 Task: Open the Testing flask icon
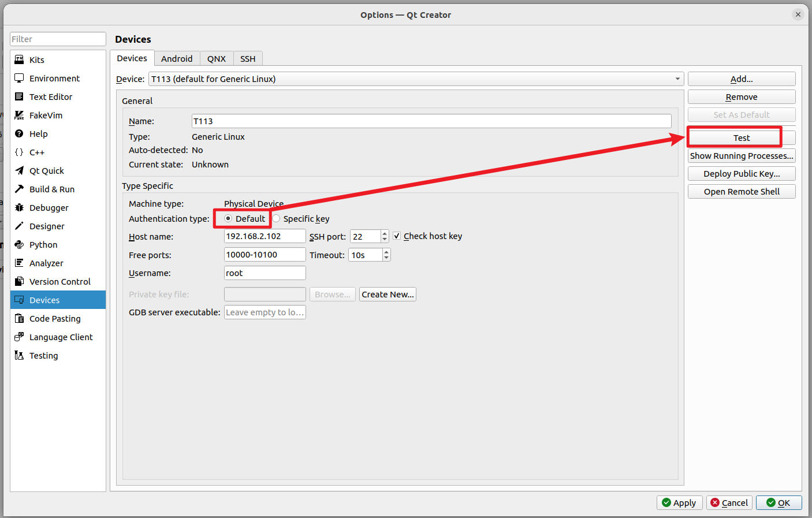(19, 356)
